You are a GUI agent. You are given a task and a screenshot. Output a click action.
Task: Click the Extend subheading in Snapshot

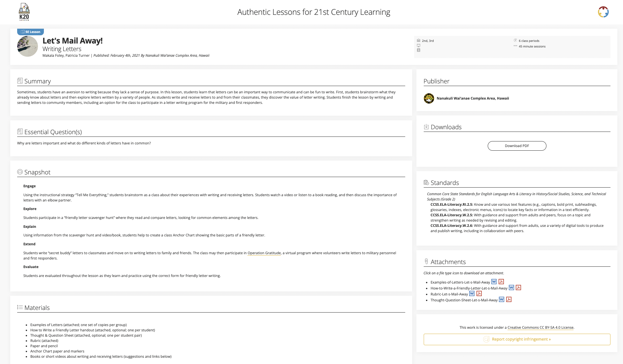(x=29, y=244)
